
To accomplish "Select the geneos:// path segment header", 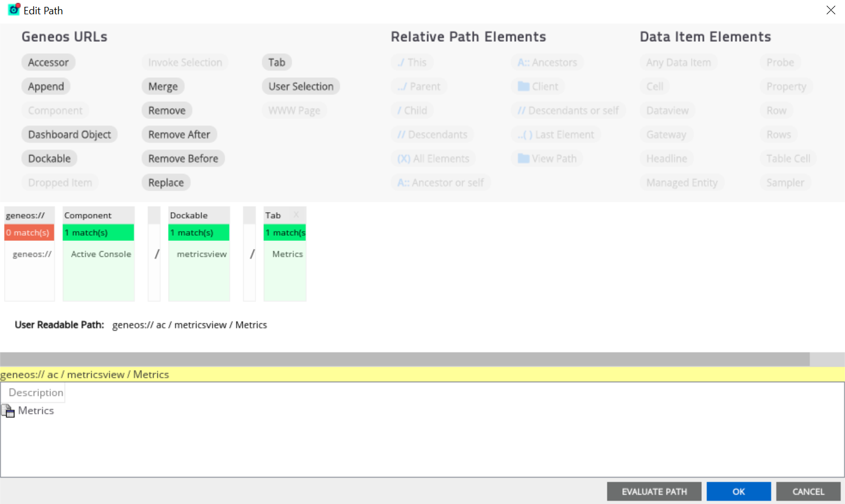I will click(29, 215).
